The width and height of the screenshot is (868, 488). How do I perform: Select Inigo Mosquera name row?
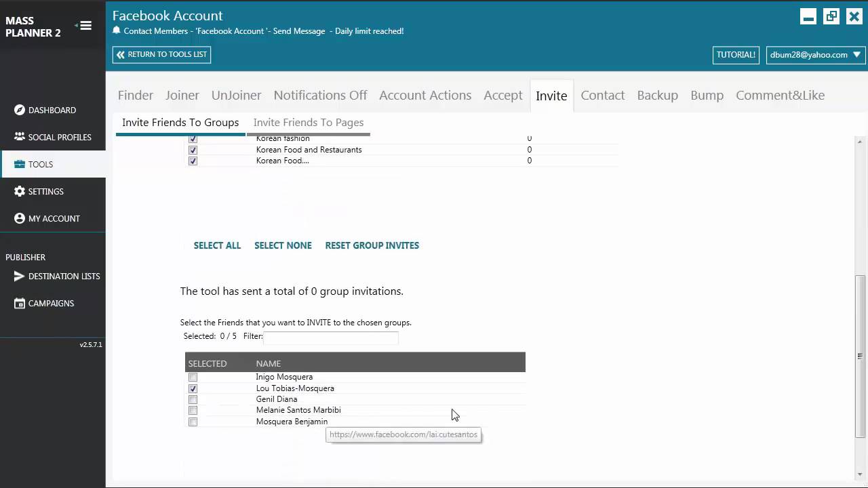click(x=284, y=377)
